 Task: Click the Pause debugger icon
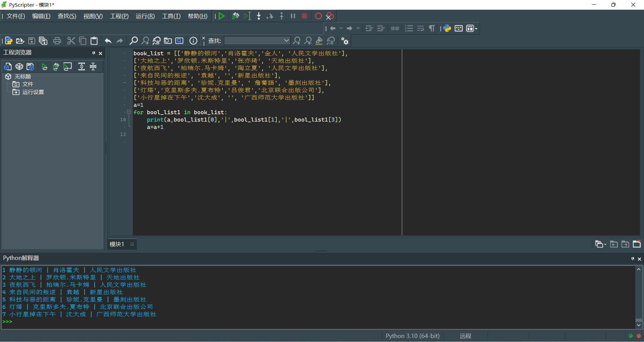coord(293,16)
